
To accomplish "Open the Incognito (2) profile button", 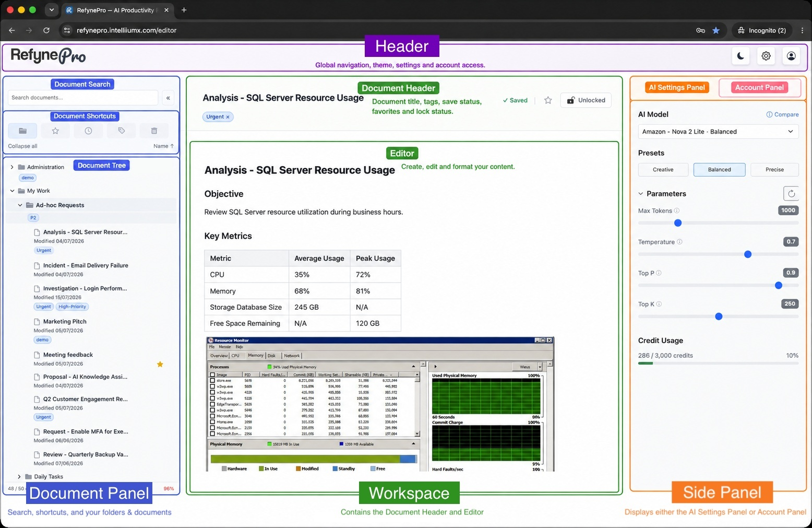I will coord(762,30).
